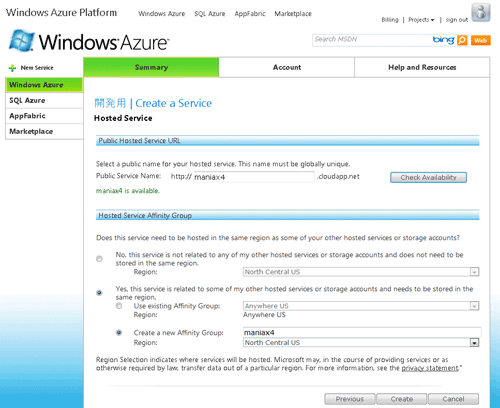Click the user avatar icon

pos(481,12)
